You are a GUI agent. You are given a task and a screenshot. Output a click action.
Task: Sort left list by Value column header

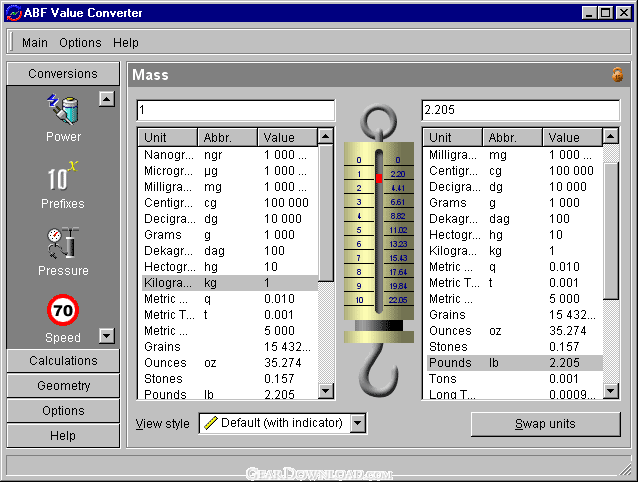tap(287, 137)
